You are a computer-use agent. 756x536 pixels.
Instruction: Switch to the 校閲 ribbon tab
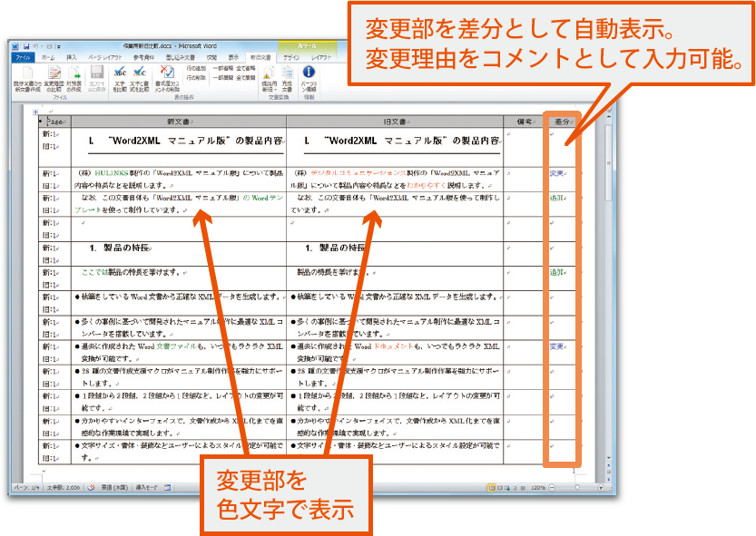coord(211,56)
